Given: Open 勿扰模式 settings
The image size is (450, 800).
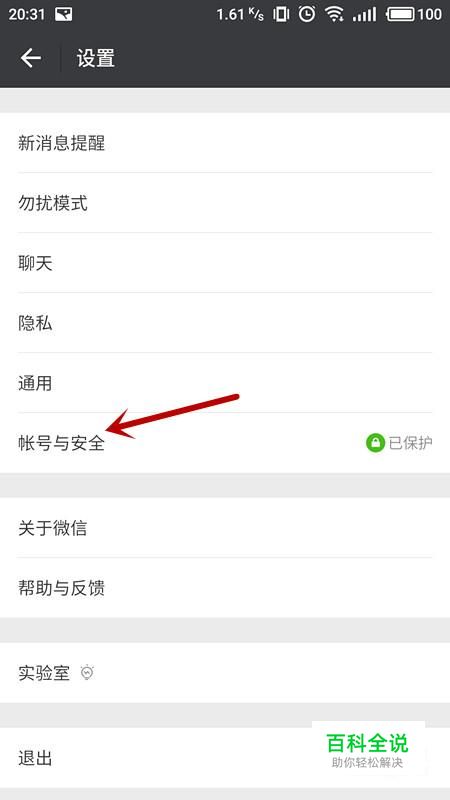Looking at the screenshot, I should pos(225,203).
